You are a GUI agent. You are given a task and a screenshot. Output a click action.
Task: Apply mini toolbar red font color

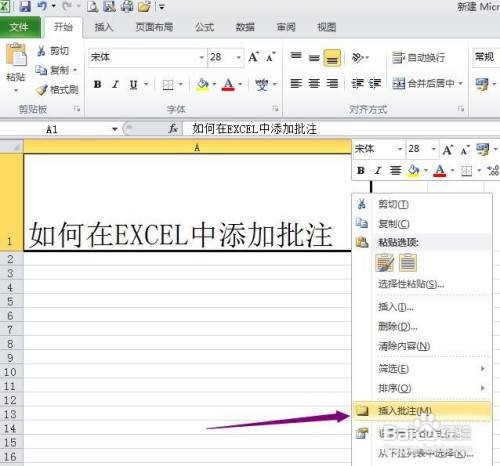pyautogui.click(x=440, y=171)
